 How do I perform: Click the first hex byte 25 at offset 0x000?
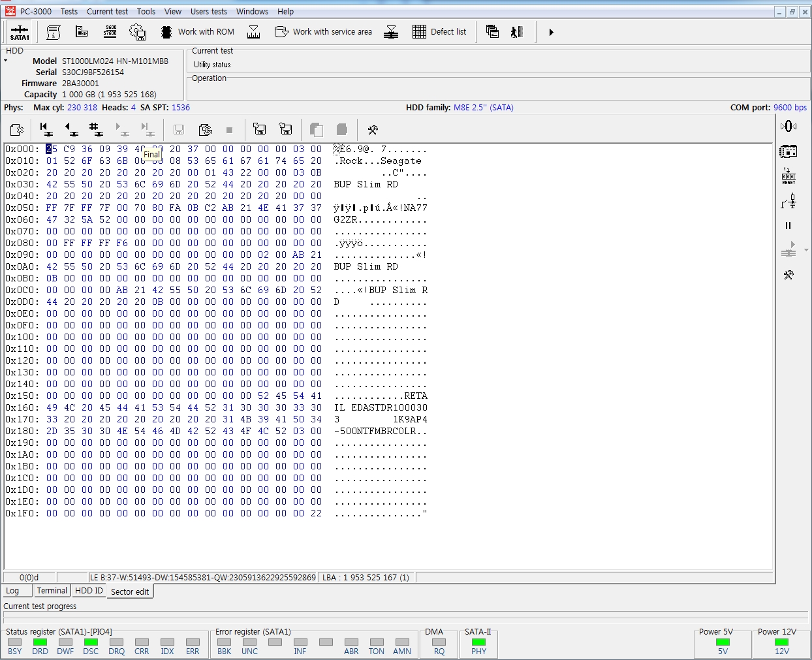52,149
